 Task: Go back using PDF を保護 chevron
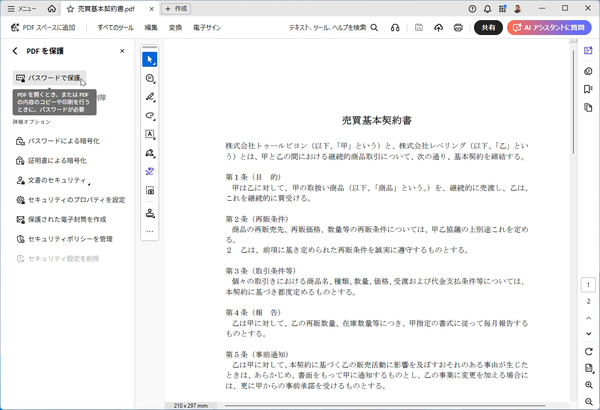point(15,50)
